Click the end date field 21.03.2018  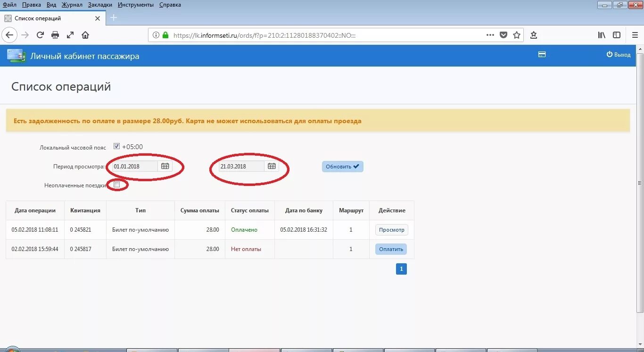(241, 166)
